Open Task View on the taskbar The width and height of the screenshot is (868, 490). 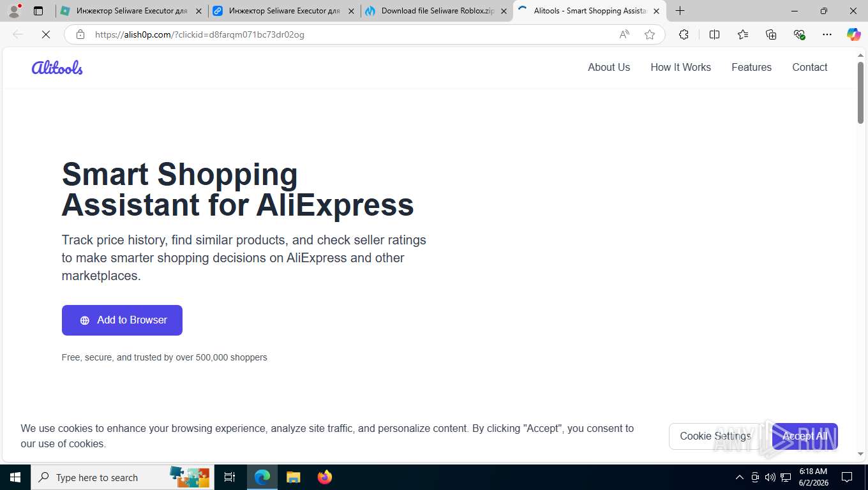point(230,477)
